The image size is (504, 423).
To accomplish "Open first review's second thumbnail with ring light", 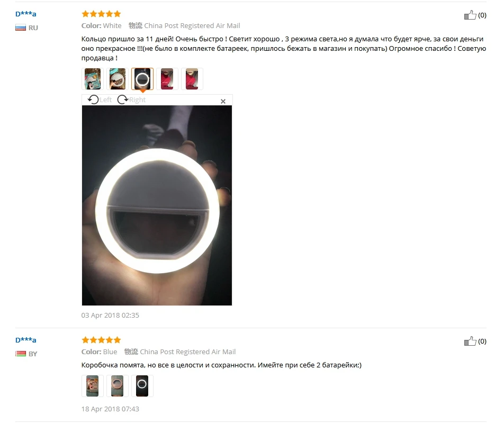I will click(x=118, y=79).
